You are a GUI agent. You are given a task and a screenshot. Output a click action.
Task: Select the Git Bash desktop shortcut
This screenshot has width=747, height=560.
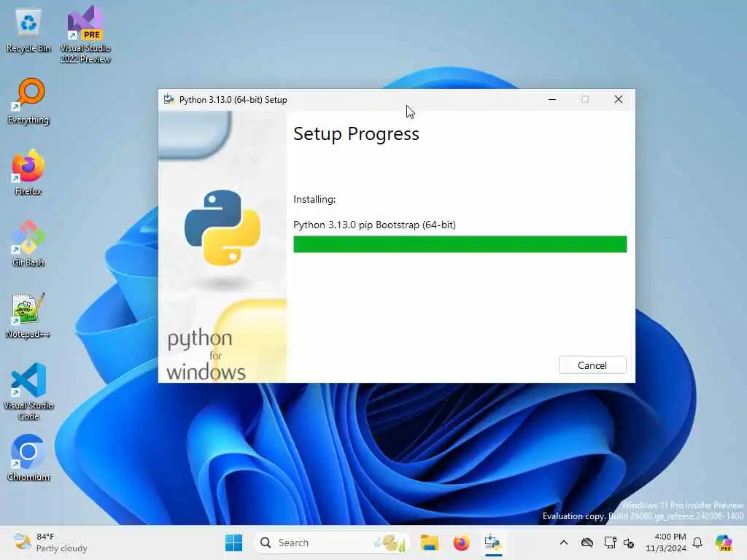28,244
